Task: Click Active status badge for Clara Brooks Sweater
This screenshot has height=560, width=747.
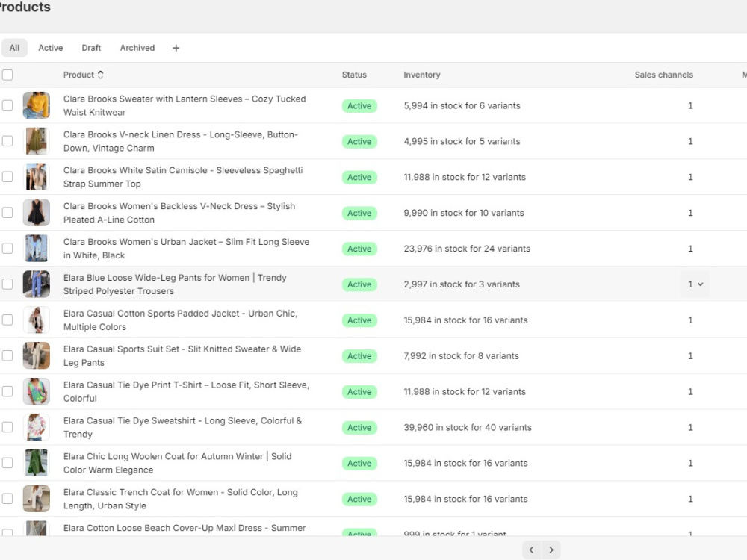Action: (x=359, y=106)
